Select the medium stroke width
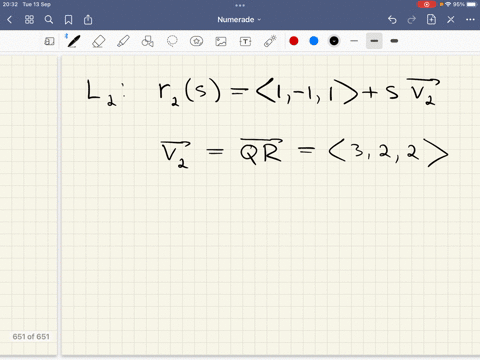 (374, 41)
